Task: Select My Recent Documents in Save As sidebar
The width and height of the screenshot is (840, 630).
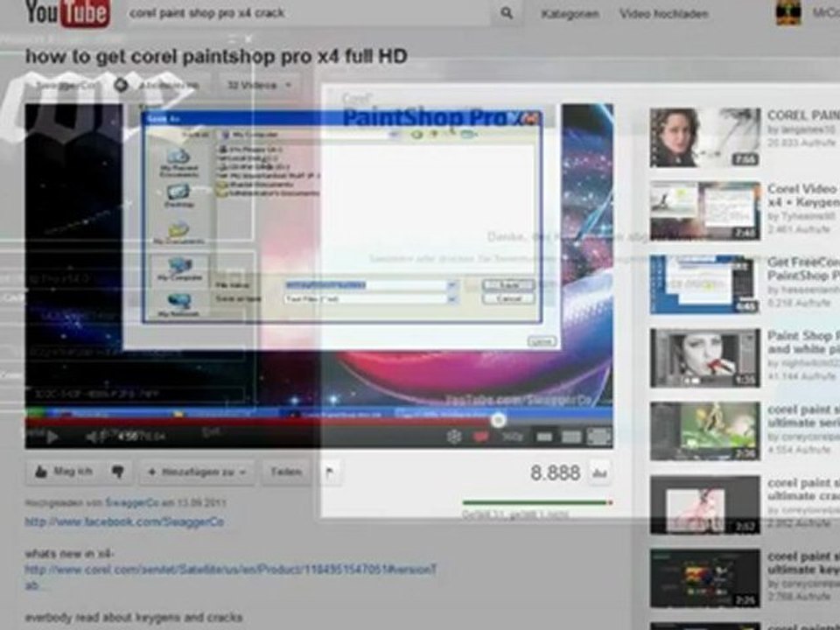Action: tap(178, 163)
